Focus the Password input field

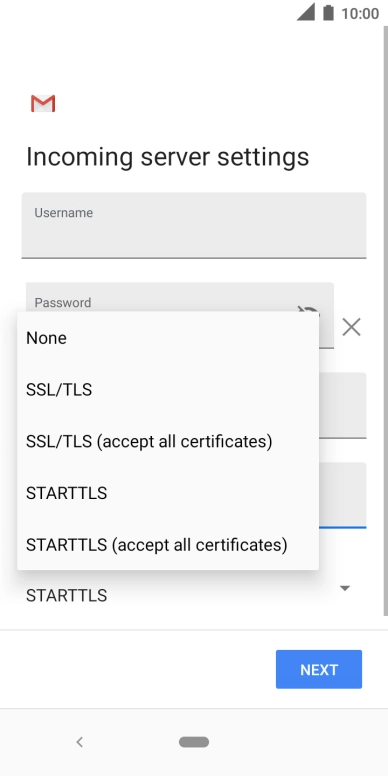click(x=180, y=297)
